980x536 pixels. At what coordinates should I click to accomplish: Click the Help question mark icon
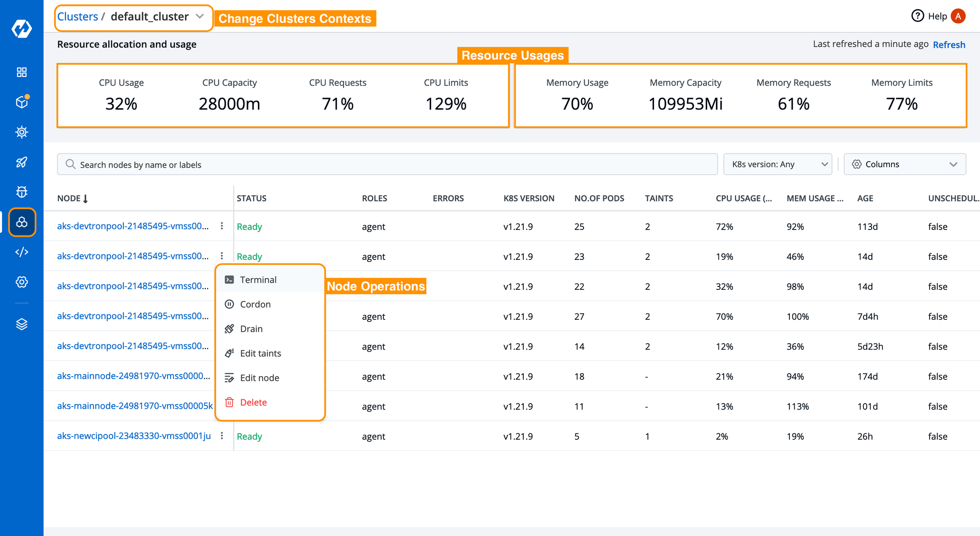pyautogui.click(x=917, y=16)
